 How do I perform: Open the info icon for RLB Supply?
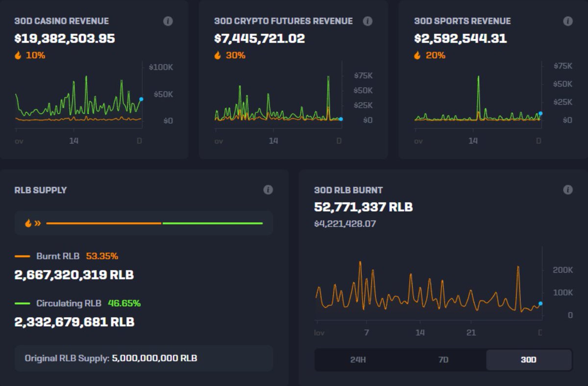click(x=268, y=190)
